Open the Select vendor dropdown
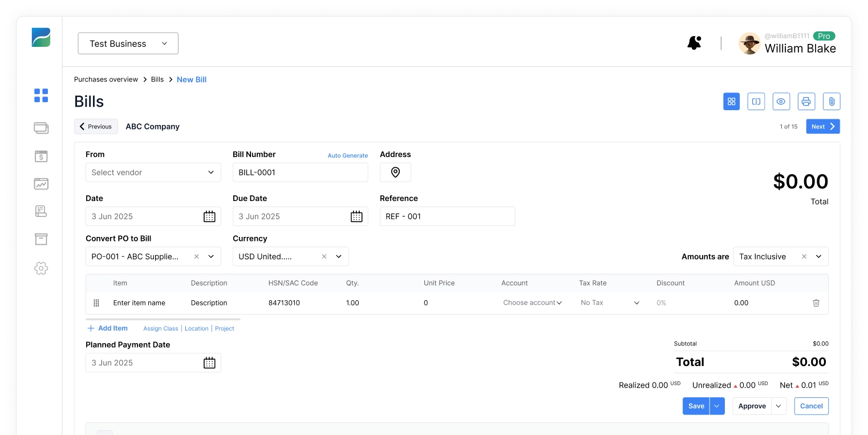868x435 pixels. 153,172
